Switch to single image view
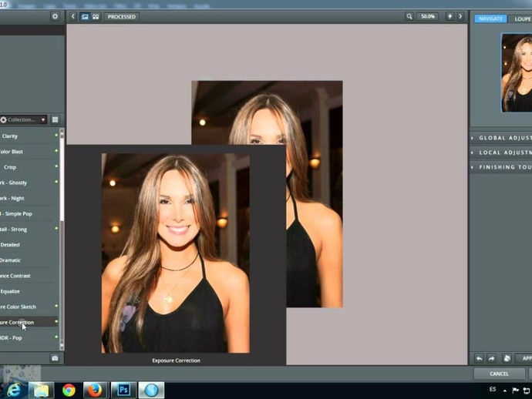The width and height of the screenshot is (532, 399). (x=85, y=17)
